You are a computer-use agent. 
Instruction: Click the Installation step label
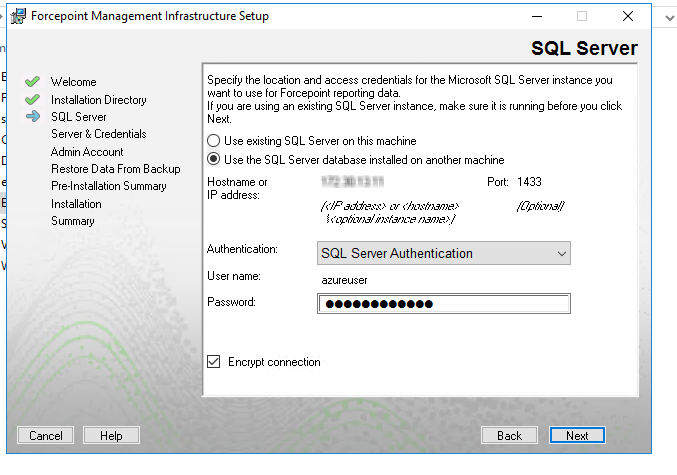76,203
